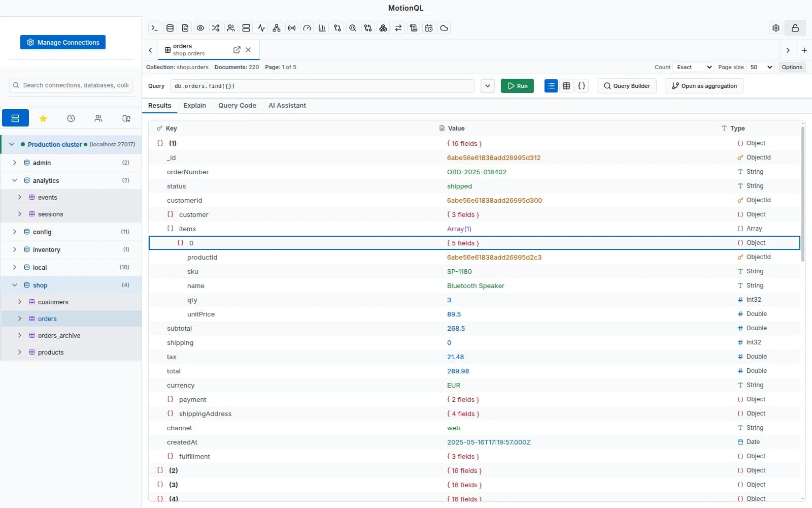Switch to the Results tab
Viewport: 812px width, 508px height.
click(159, 106)
